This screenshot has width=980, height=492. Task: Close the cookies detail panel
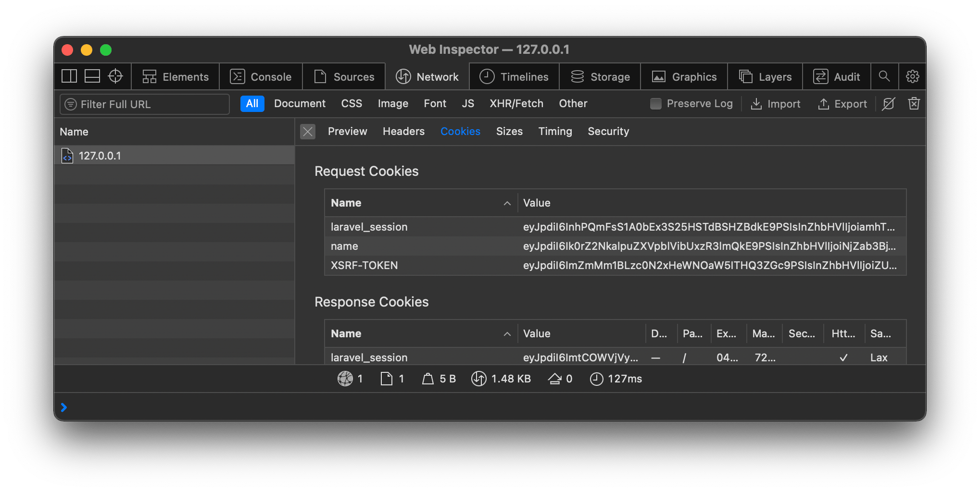308,131
